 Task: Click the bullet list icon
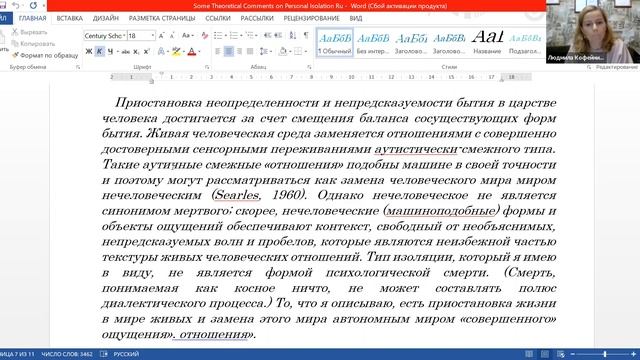(x=218, y=36)
